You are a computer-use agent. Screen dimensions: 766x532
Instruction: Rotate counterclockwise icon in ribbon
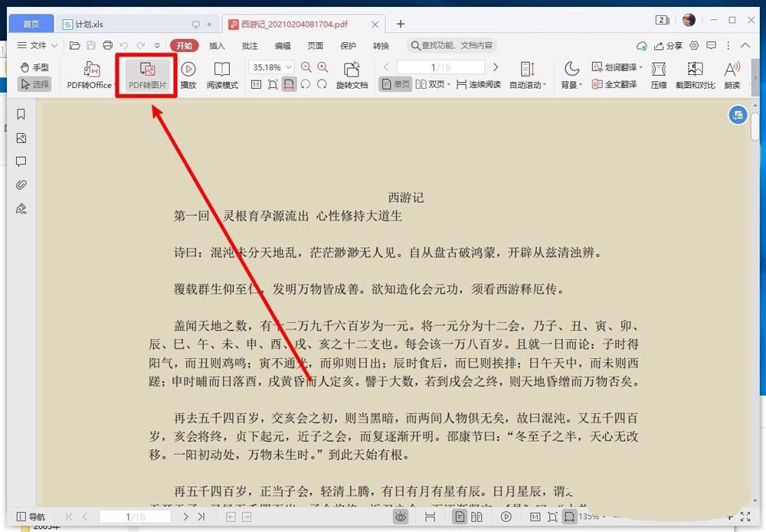pos(306,84)
